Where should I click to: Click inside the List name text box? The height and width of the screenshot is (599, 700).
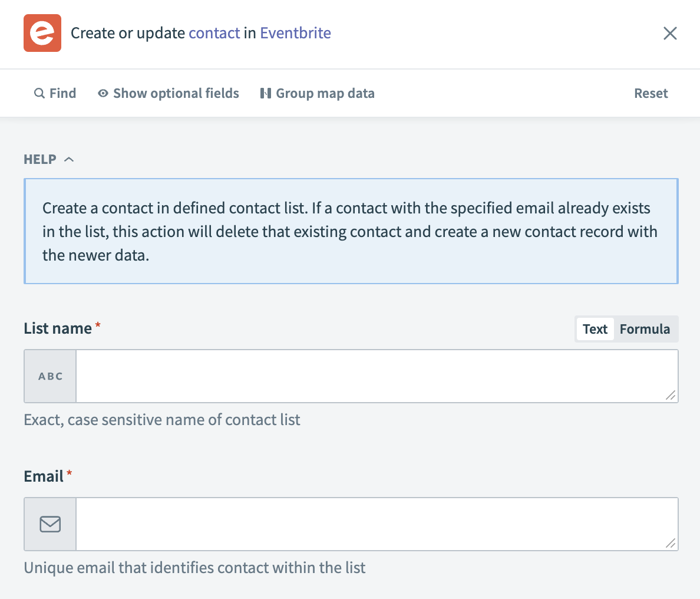click(x=377, y=376)
